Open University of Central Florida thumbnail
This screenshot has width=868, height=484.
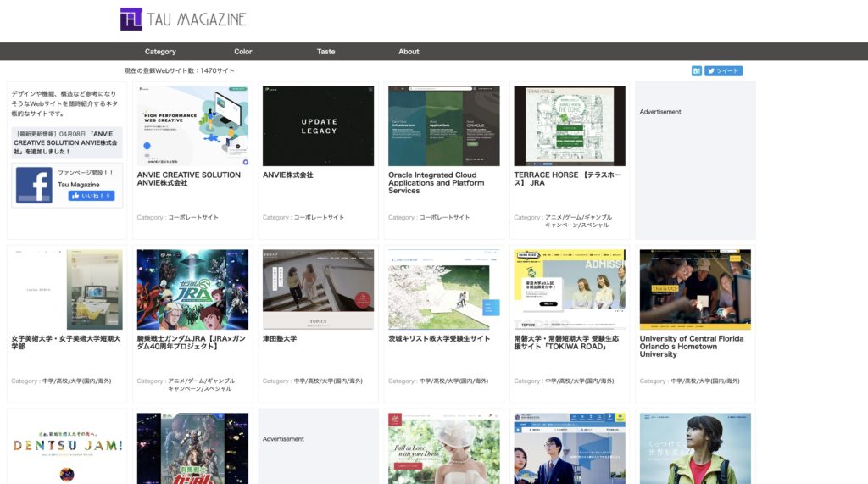[x=695, y=289]
